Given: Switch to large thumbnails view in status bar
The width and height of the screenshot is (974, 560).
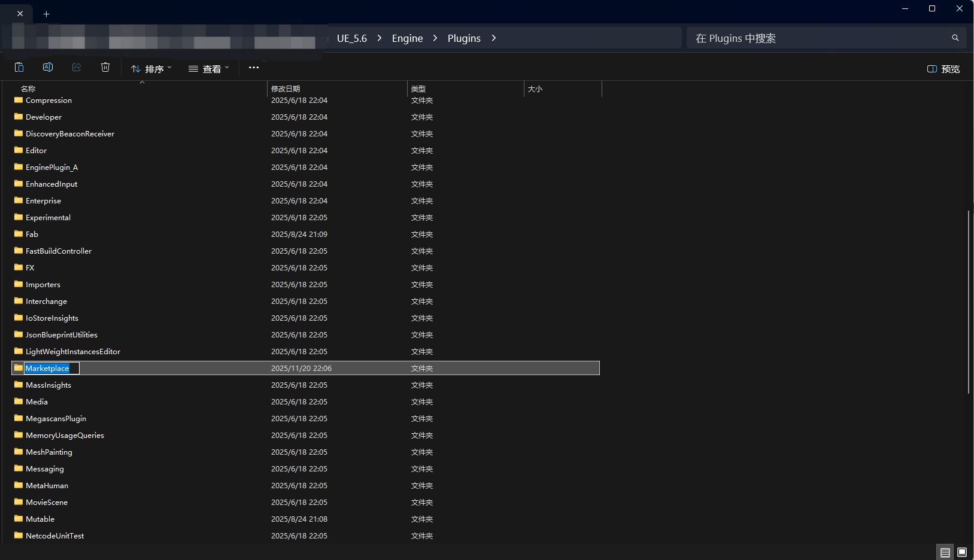Looking at the screenshot, I should (962, 552).
